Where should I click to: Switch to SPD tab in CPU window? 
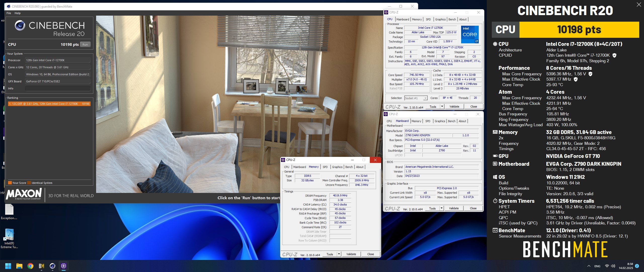428,19
